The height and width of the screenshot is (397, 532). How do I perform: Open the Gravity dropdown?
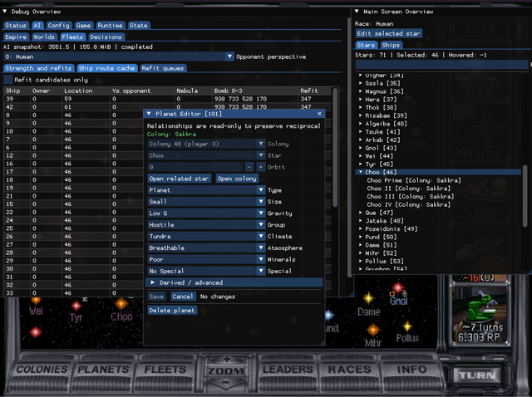pos(206,213)
